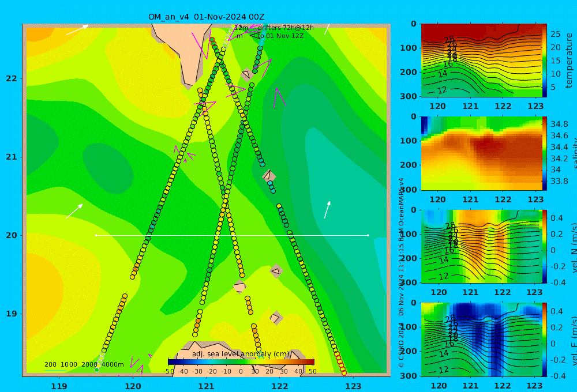The height and width of the screenshot is (392, 577).
Task: Select the vel. E cross-section panel
Action: [x=481, y=340]
